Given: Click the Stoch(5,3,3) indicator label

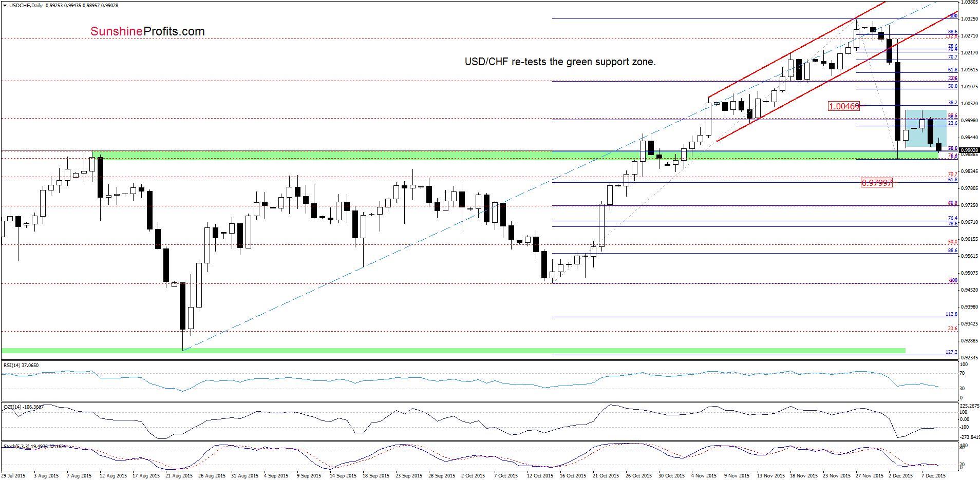Looking at the screenshot, I should 34,447.
